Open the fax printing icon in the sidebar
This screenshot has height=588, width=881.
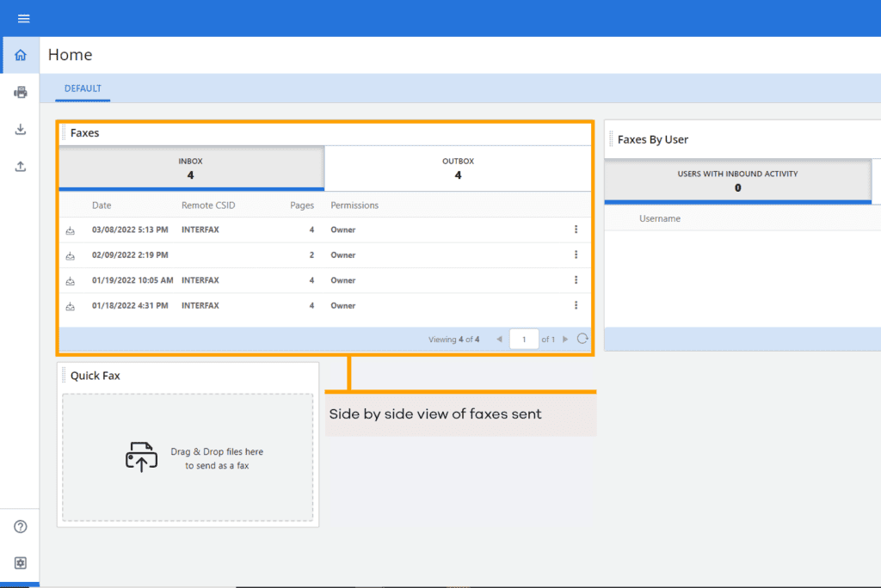point(20,92)
